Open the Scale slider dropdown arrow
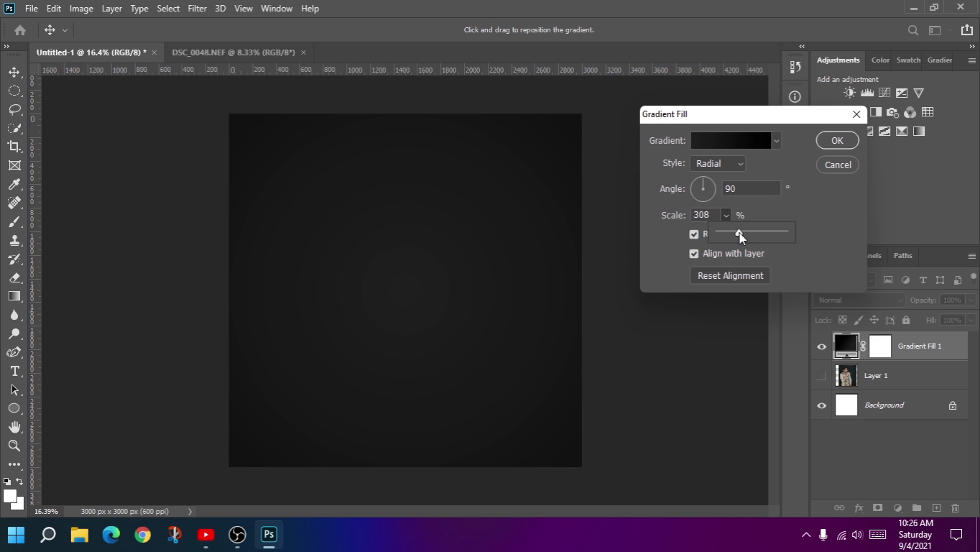This screenshot has width=980, height=552. [x=726, y=215]
